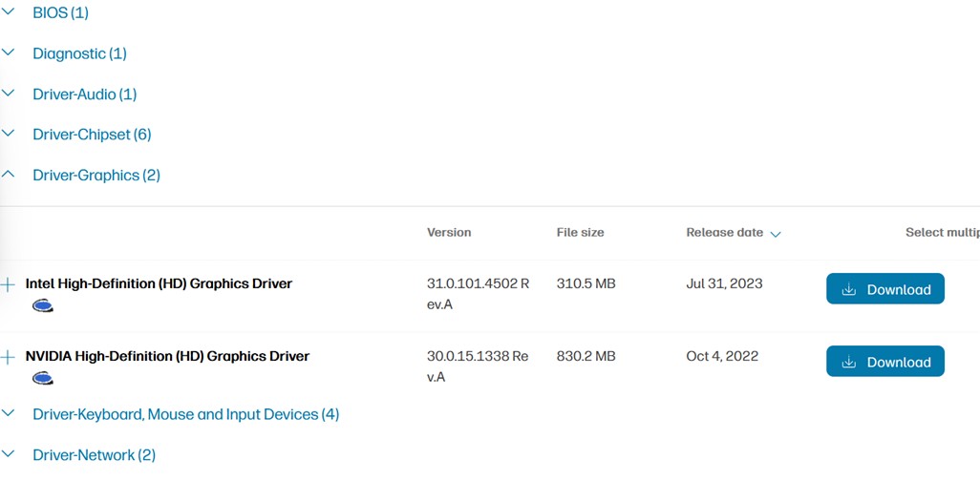Click the Version column header

449,232
